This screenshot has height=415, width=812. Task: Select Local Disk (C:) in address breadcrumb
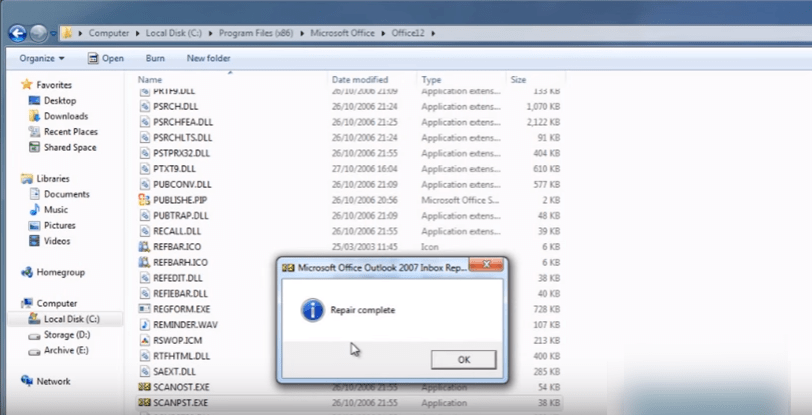click(173, 33)
